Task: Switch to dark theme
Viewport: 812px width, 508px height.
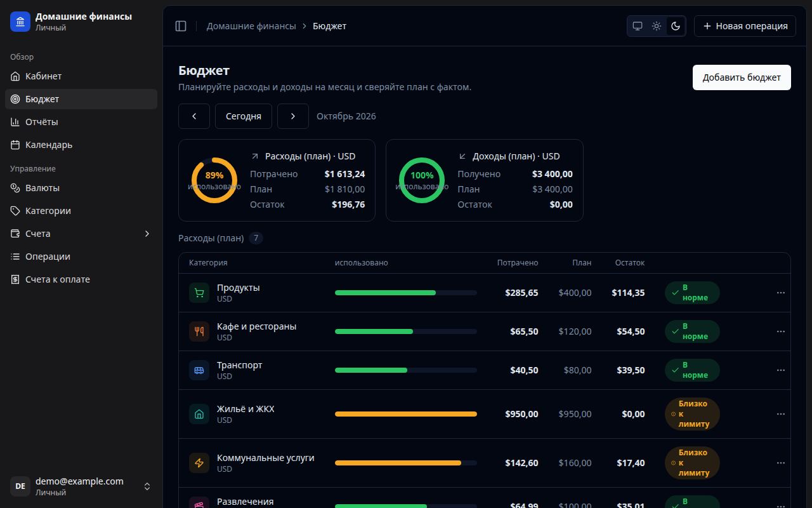Action: [x=676, y=26]
